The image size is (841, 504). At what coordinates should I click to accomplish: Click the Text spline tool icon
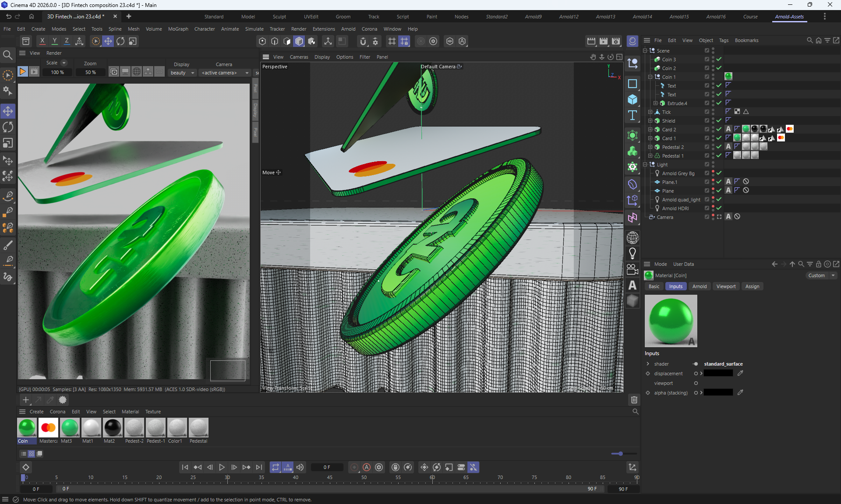(x=633, y=115)
